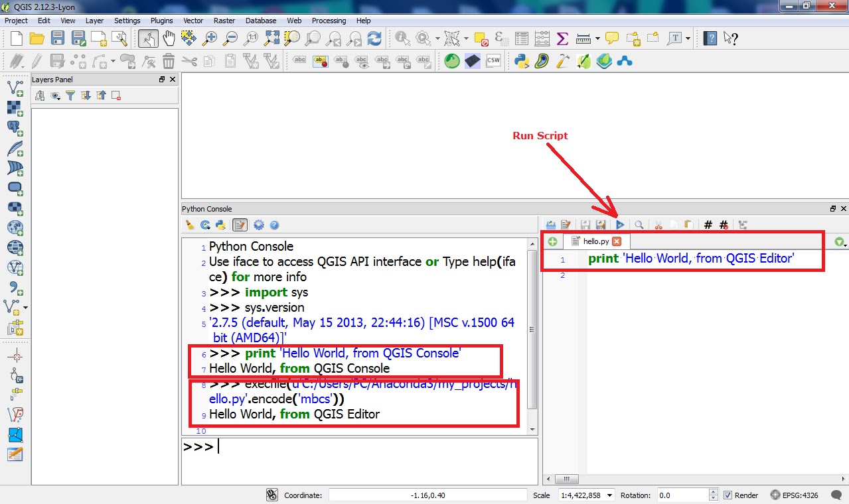The image size is (849, 504).
Task: Show map tips speech bubble
Action: pos(612,38)
